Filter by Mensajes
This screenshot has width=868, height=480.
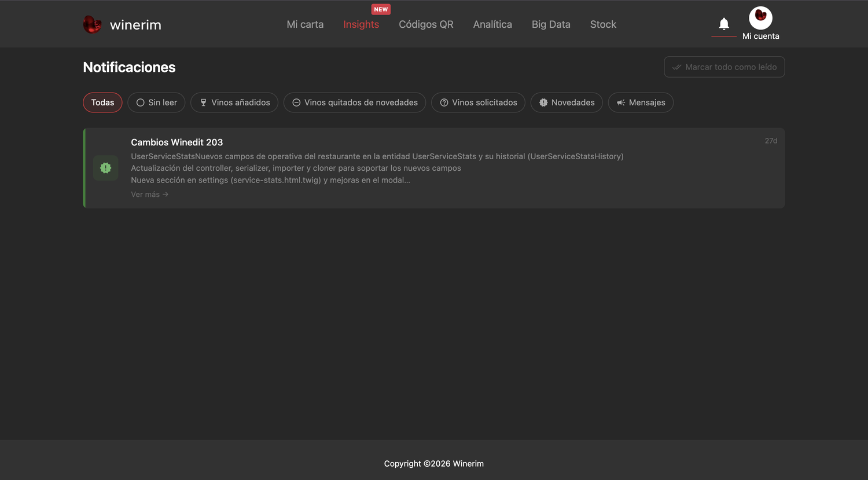641,102
